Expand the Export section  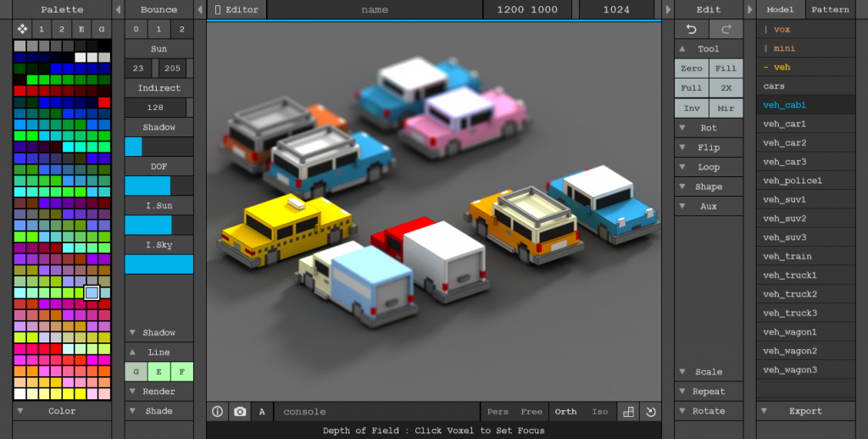click(805, 411)
